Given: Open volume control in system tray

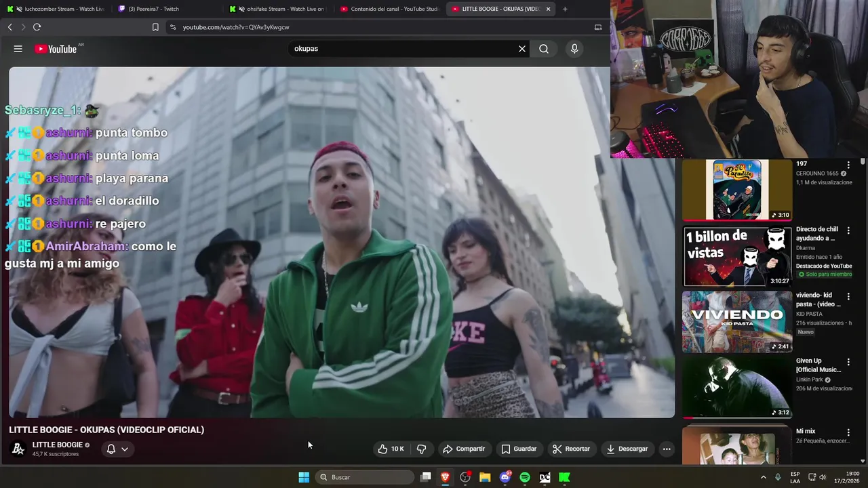Looking at the screenshot, I should tap(823, 477).
